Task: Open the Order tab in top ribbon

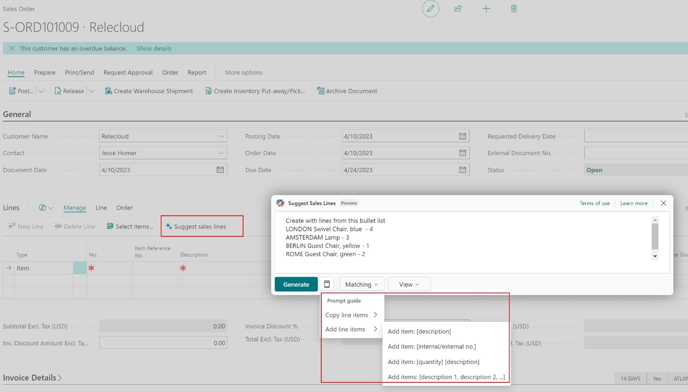Action: [x=170, y=72]
